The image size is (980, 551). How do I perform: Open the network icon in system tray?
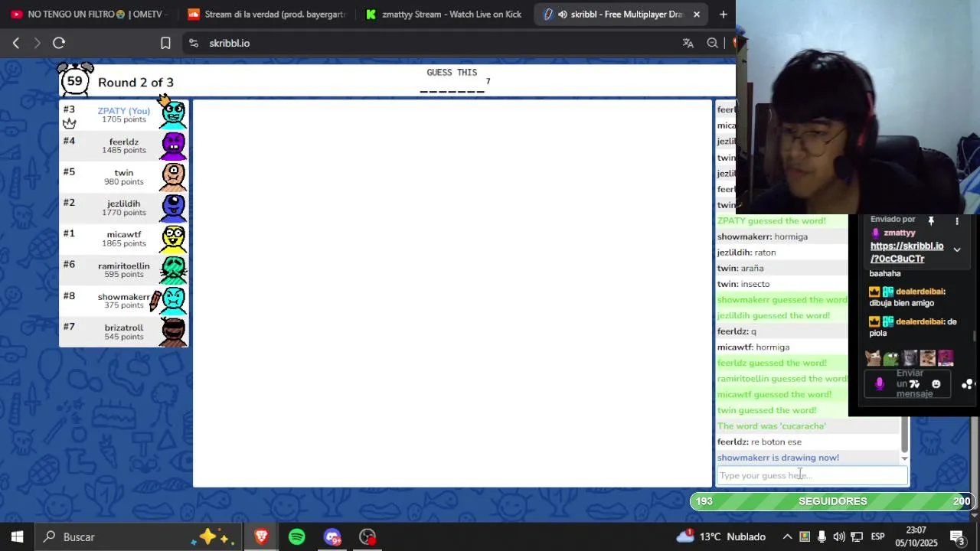[x=857, y=536]
